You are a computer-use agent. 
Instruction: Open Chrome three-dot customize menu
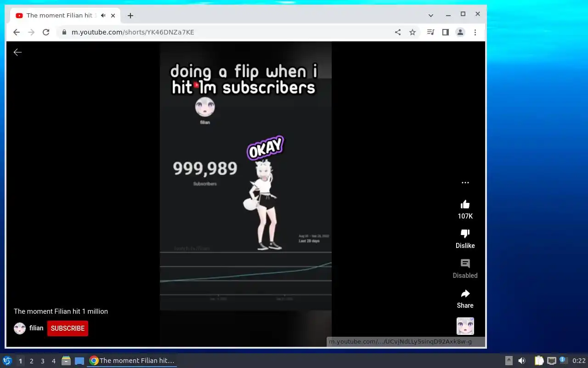(475, 32)
